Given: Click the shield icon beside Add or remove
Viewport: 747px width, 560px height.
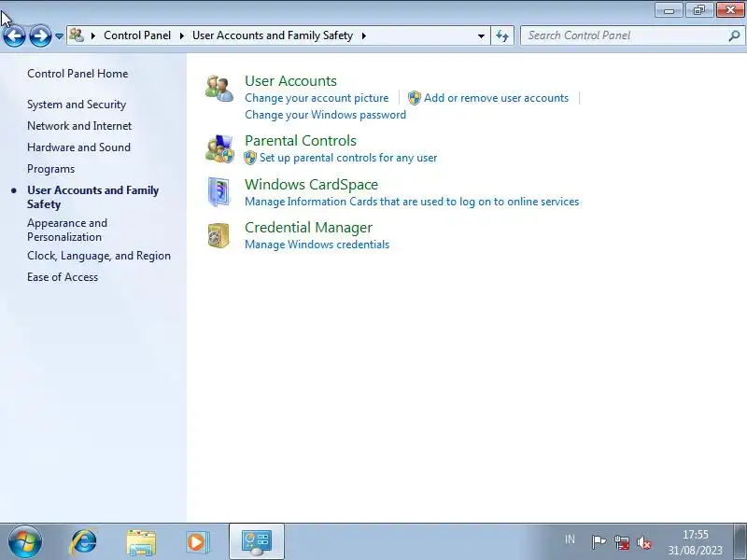Looking at the screenshot, I should [415, 98].
